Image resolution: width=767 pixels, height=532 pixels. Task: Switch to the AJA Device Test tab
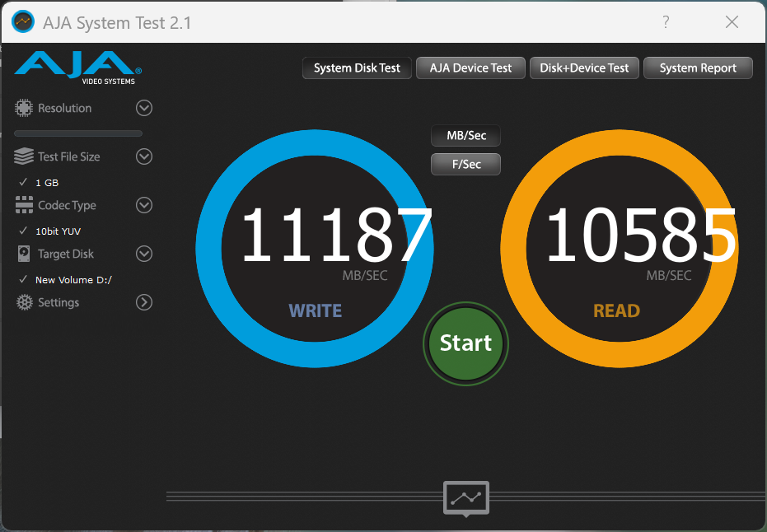[470, 68]
